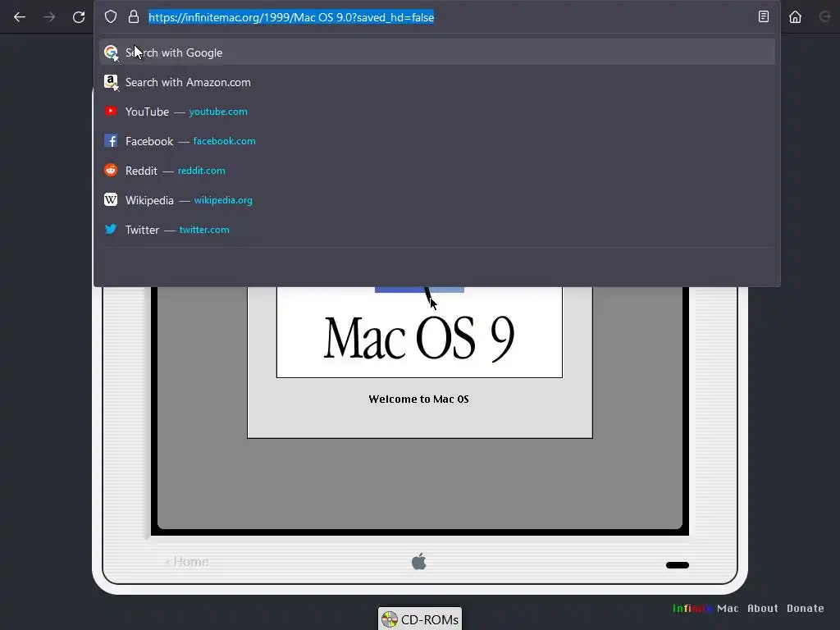Open the tracking protection shield icon
Viewport: 840px width, 630px height.
pos(111,16)
